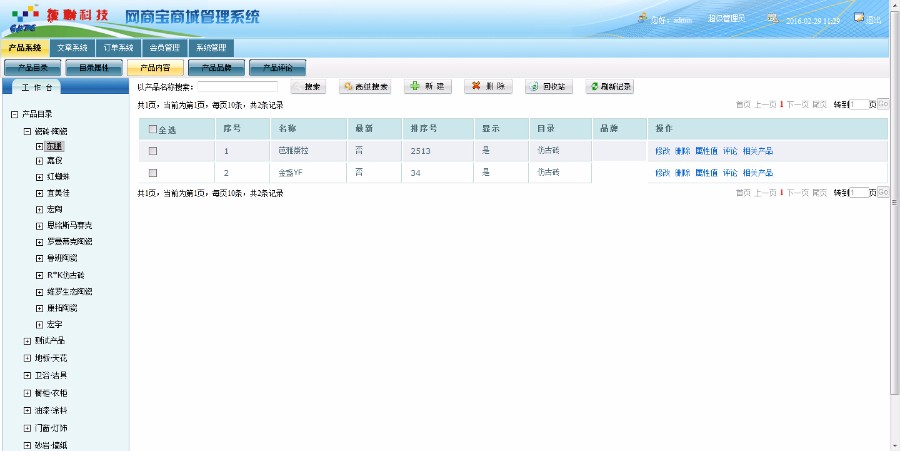The image size is (900, 451).
Task: Click the sort number cell 2513
Action: 421,151
